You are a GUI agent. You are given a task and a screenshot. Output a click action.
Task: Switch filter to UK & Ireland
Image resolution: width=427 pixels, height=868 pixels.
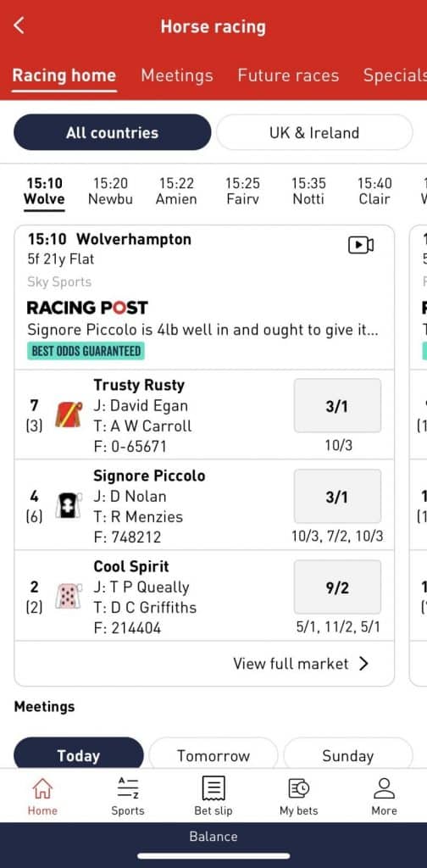pyautogui.click(x=314, y=132)
